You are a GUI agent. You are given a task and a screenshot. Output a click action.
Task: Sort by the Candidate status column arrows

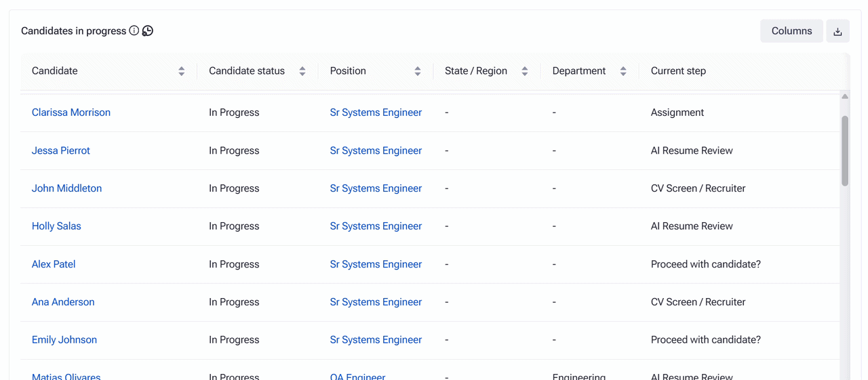click(x=302, y=71)
